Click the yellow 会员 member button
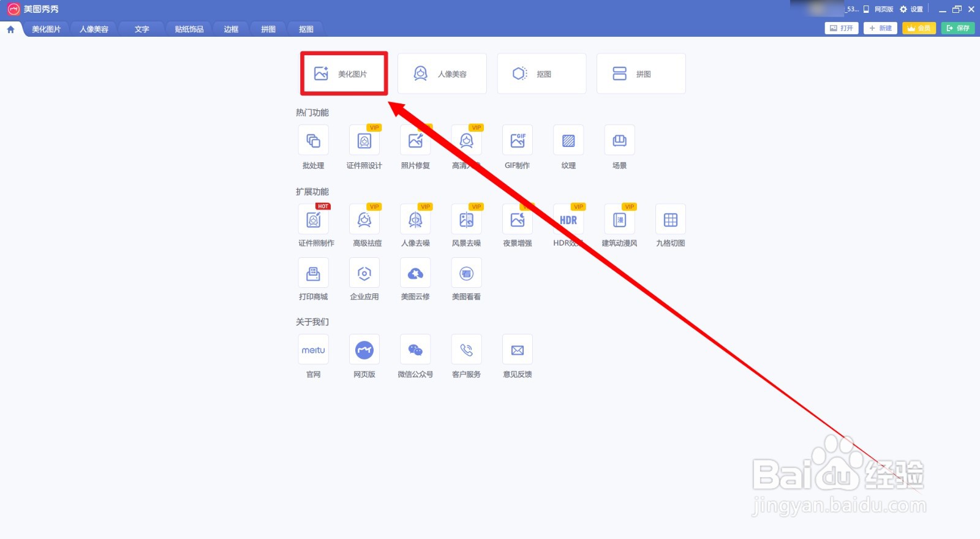 [x=919, y=28]
